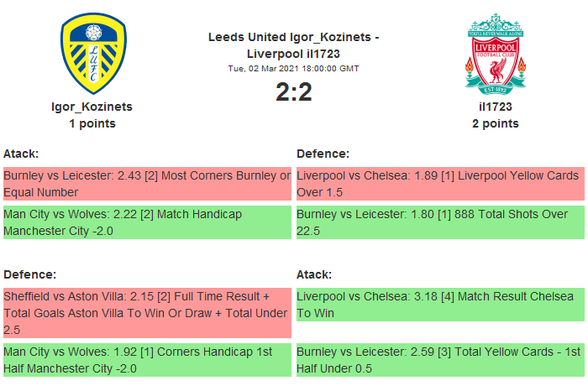The height and width of the screenshot is (386, 588).
Task: Click Igor_Kozinets '1 points' label
Action: 92,123
